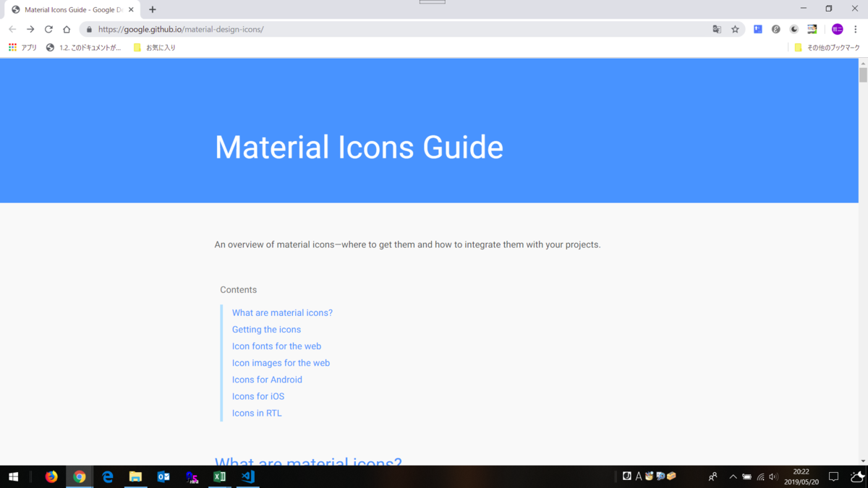Follow the 'Icon images for the web' link
The height and width of the screenshot is (488, 868).
281,363
